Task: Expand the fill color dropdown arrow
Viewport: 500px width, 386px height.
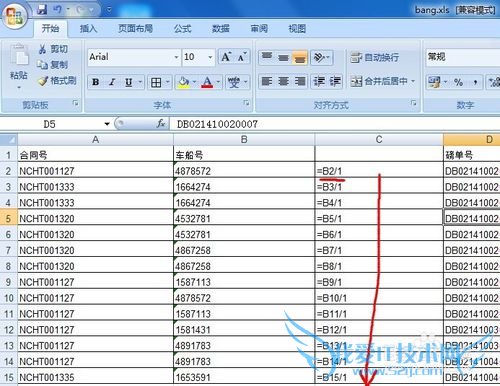Action: (x=194, y=82)
